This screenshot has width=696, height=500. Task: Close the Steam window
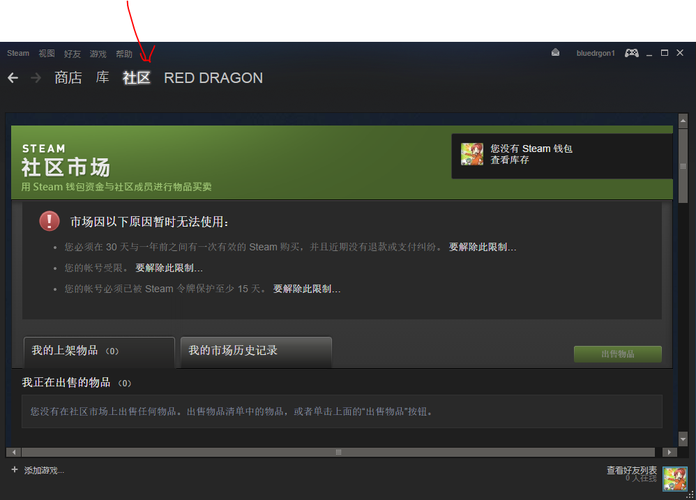pos(680,53)
